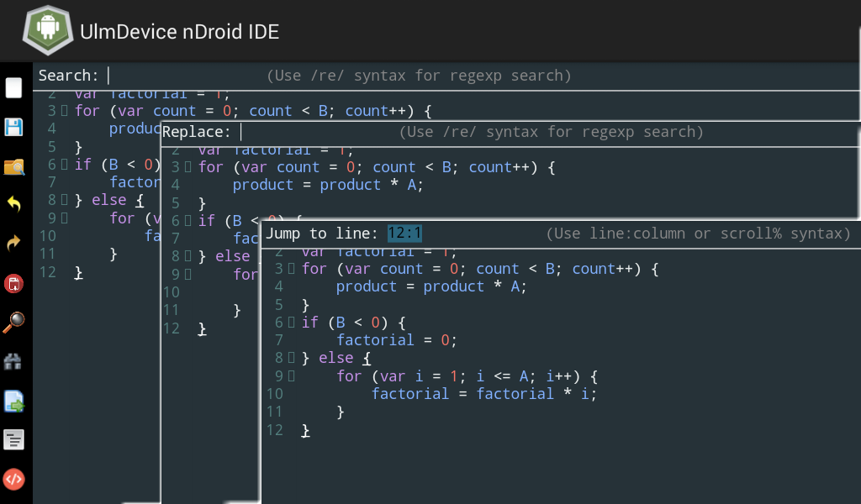Viewport: 861px width, 504px height.
Task: Click the regexp hint text in the Search bar
Action: pos(419,75)
